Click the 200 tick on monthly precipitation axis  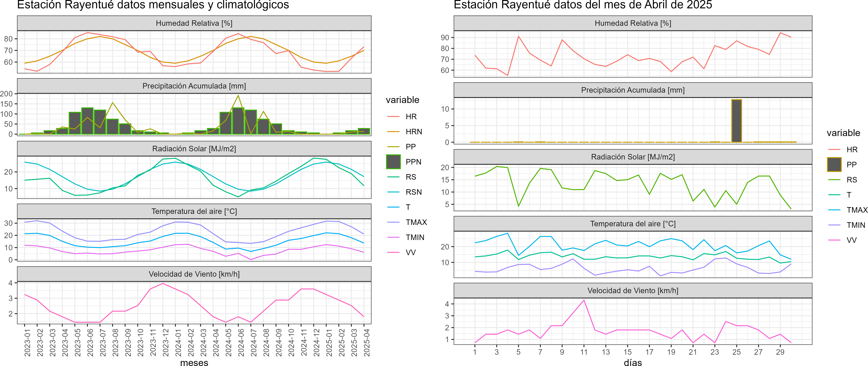(7, 94)
